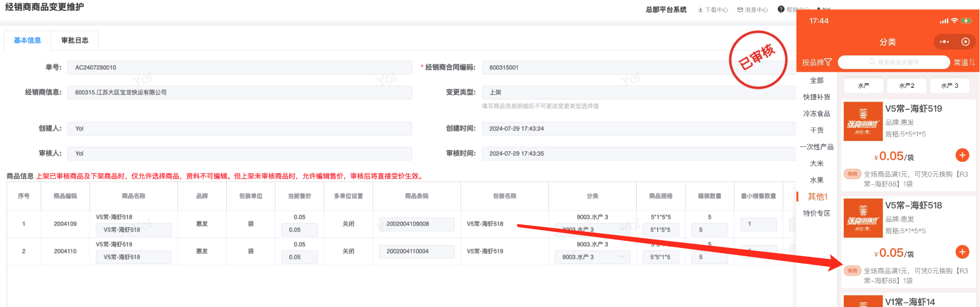Select the 水产2 subcategory chip

click(907, 86)
